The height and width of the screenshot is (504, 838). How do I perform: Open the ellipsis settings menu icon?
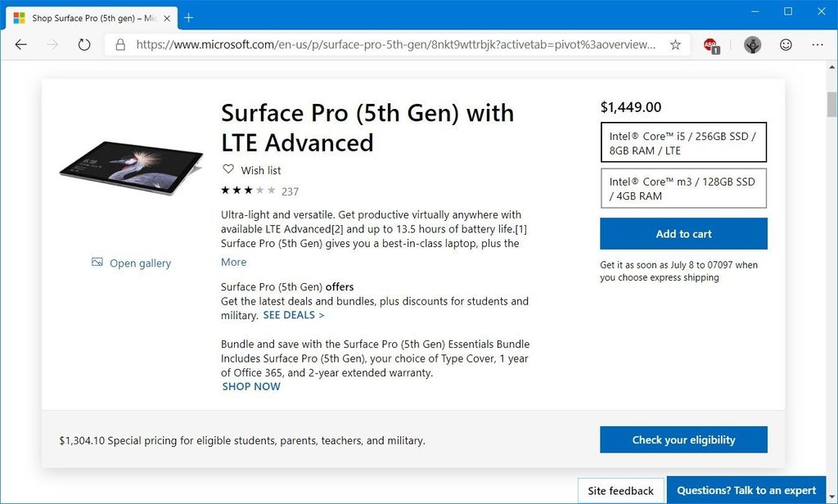[x=818, y=45]
